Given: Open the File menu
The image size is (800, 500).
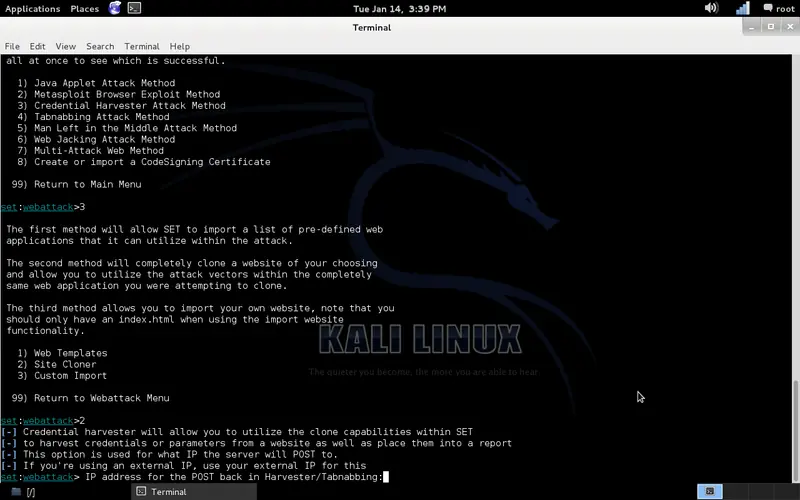Looking at the screenshot, I should pos(12,46).
